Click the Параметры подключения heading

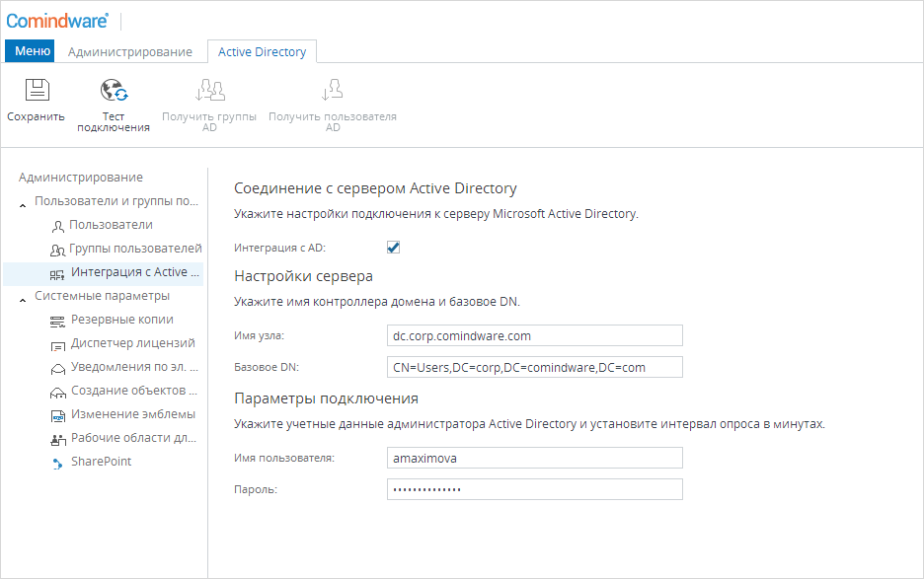pyautogui.click(x=326, y=398)
